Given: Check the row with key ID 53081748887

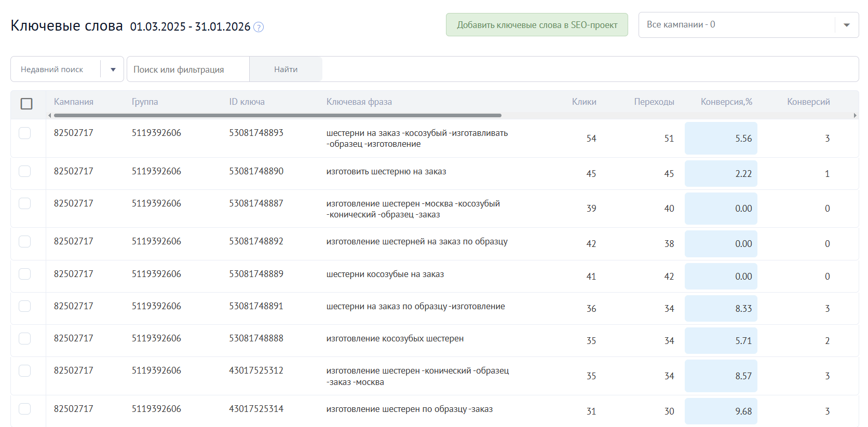Looking at the screenshot, I should pos(24,203).
